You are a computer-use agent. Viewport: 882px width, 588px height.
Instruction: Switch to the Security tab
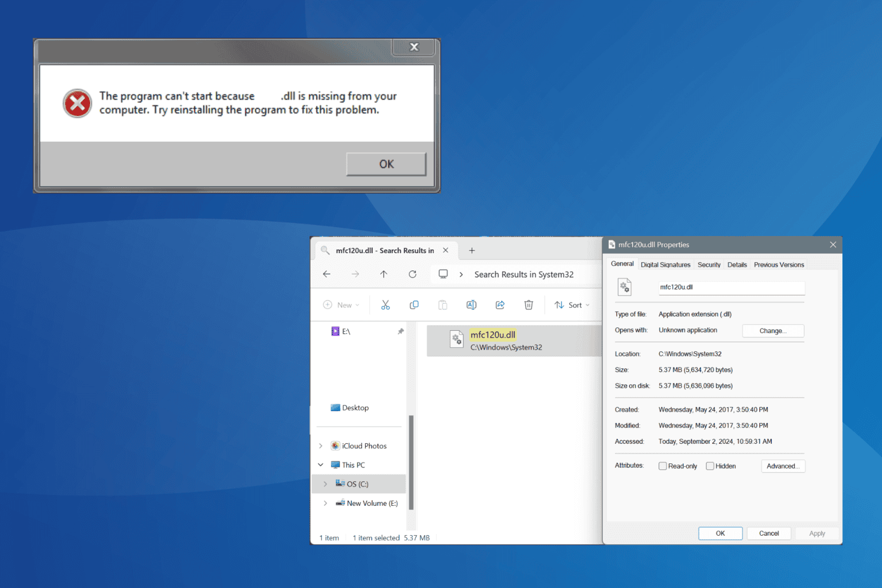click(x=709, y=265)
